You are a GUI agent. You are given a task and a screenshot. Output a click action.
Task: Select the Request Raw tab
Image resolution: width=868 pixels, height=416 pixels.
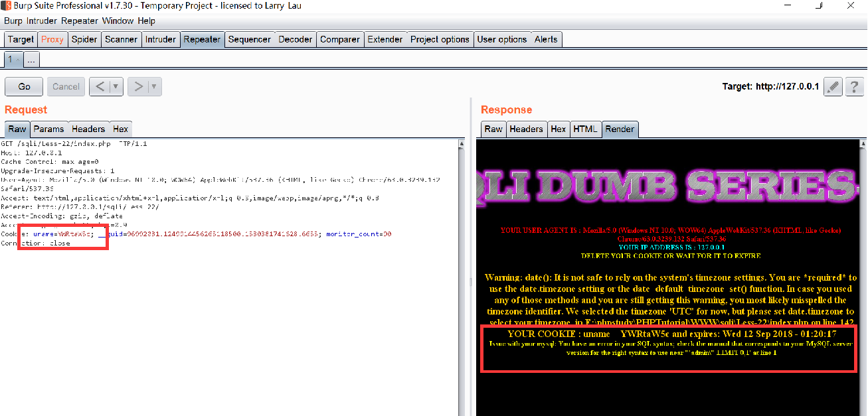17,129
